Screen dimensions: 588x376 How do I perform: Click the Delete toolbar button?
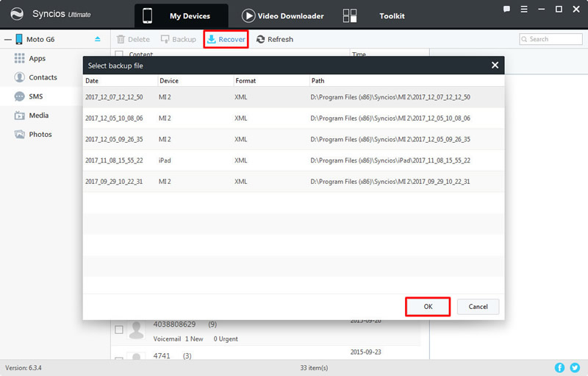point(133,39)
